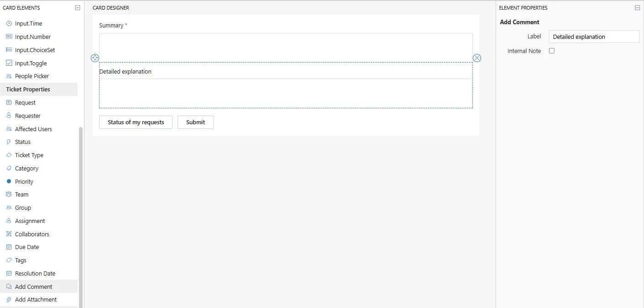Viewport: 644px width, 308px height.
Task: Click the Add Attachment paperclip icon
Action: [x=9, y=299]
